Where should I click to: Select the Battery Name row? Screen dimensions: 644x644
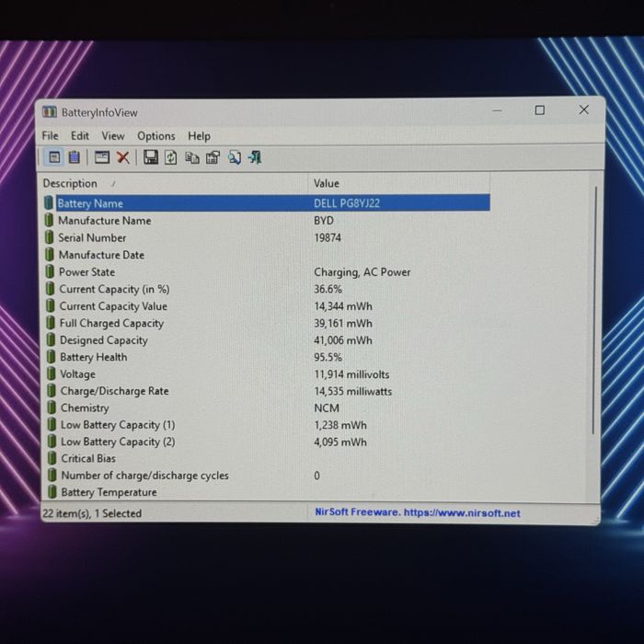[x=267, y=203]
